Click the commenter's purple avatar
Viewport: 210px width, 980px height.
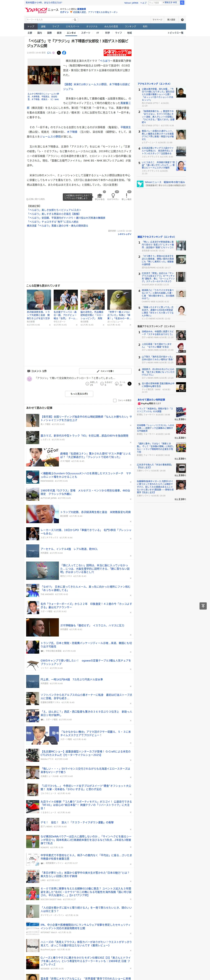point(29,379)
